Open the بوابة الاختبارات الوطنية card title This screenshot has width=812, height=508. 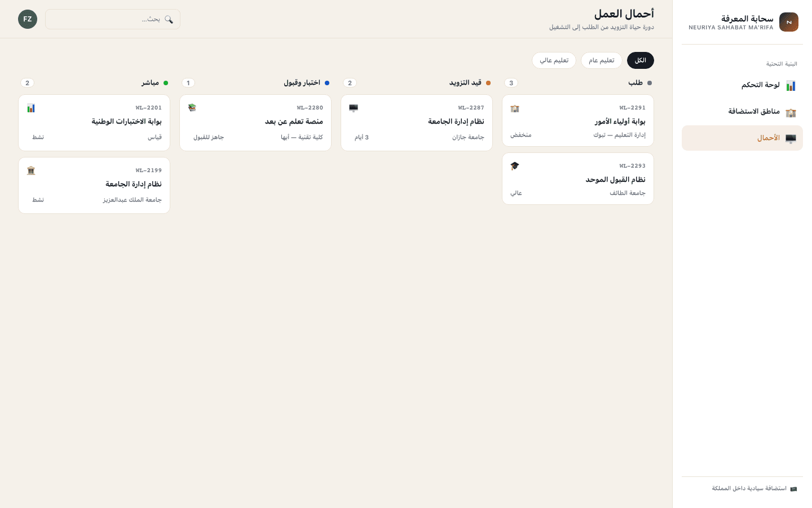click(x=126, y=121)
